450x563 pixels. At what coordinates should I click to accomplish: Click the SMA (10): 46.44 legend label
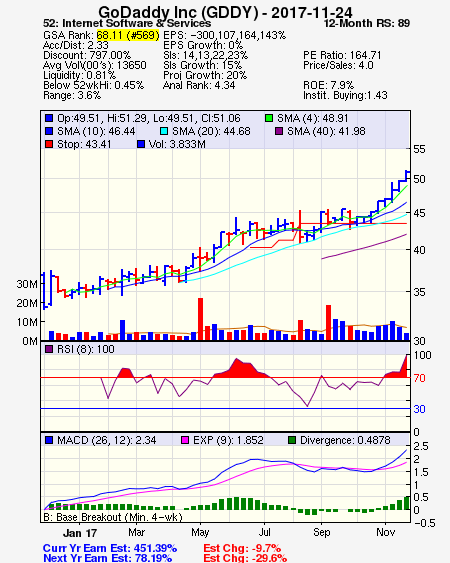click(96, 131)
